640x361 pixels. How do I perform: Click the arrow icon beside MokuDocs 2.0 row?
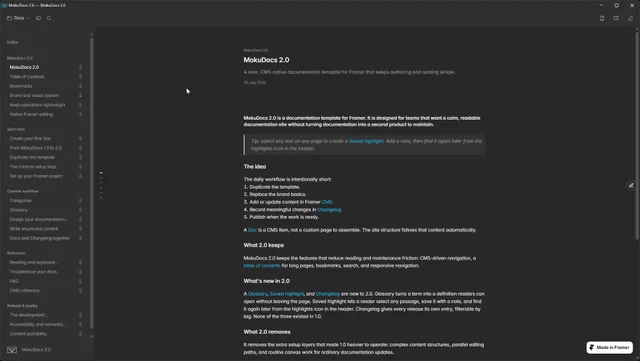pyautogui.click(x=80, y=67)
